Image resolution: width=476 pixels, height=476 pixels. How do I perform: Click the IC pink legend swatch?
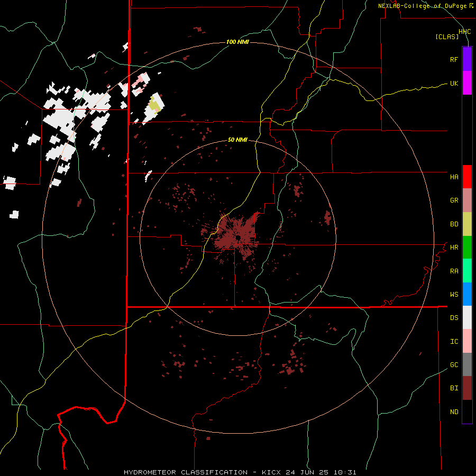coord(467,341)
